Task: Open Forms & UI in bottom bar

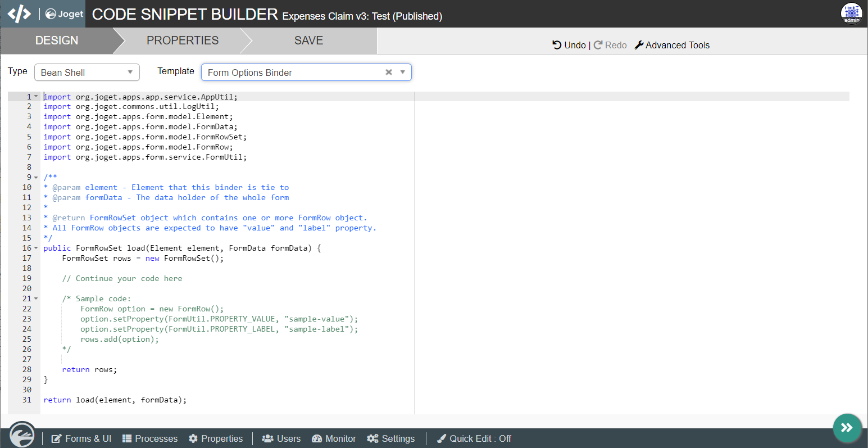Action: click(x=81, y=438)
